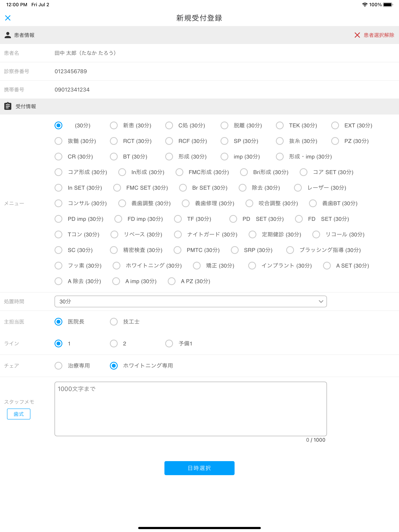The image size is (399, 532).
Task: Select In SET (30分) radio button
Action: tap(58, 188)
